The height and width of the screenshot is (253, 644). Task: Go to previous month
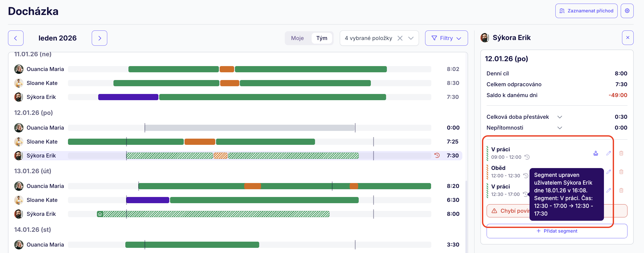point(16,38)
